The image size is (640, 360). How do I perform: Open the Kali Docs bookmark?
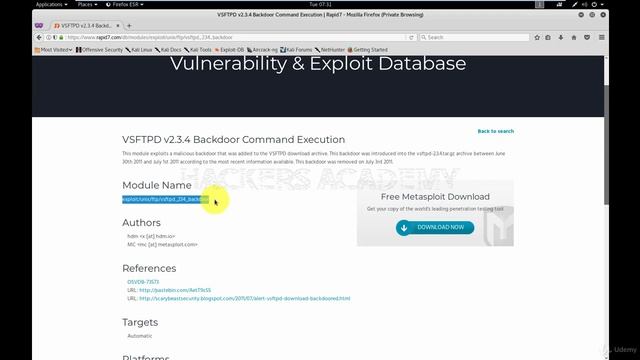click(x=168, y=50)
